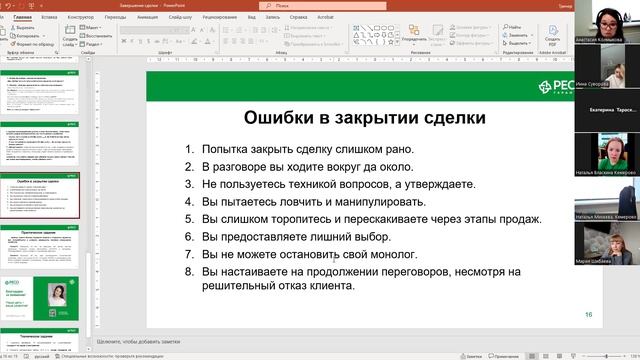Screen dimensions: 640x360
Task: Open the Справка ribbon tab
Action: (298, 17)
